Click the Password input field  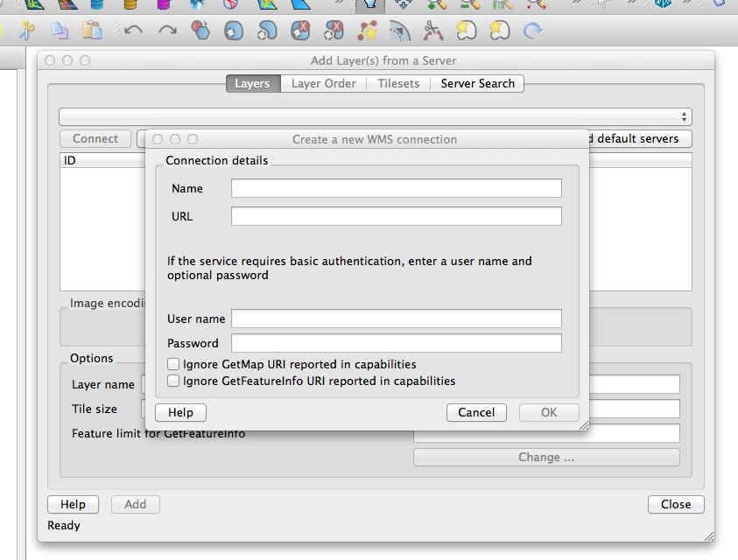point(397,343)
